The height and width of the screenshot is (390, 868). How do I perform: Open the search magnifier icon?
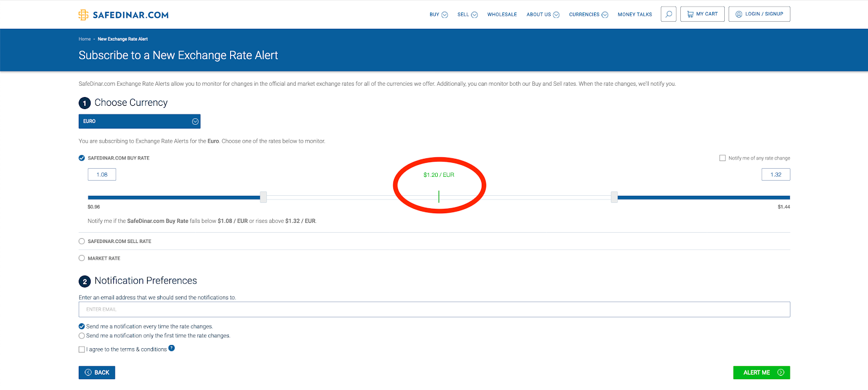[x=669, y=14]
